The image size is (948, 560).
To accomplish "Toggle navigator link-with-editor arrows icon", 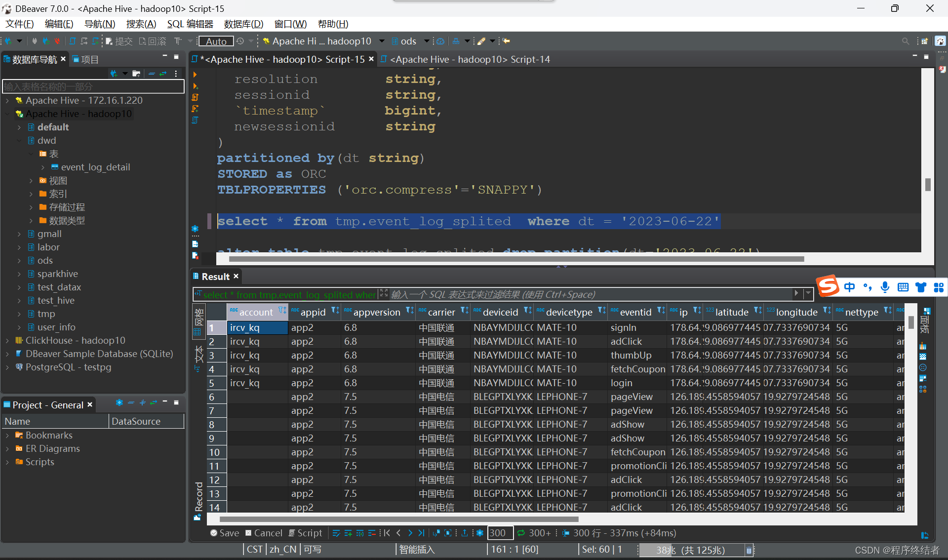I will point(163,74).
